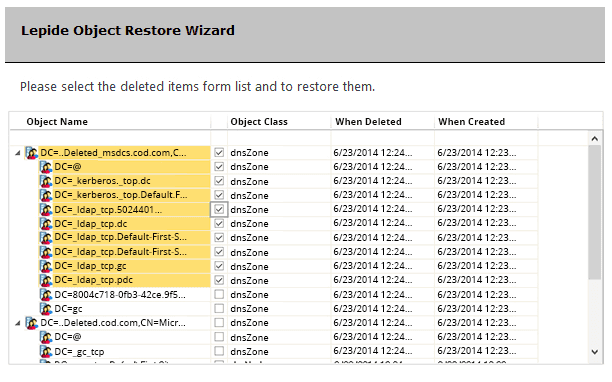The height and width of the screenshot is (382, 612).
Task: Click the icon for DC=8004c718-0fb3-42ce.9f5...
Action: (46, 295)
